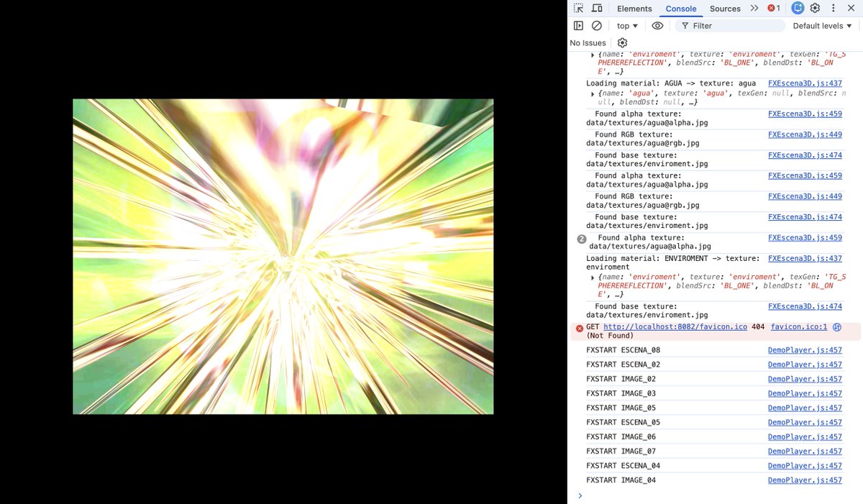Click the red error count badge
863x504 pixels.
[x=774, y=8]
